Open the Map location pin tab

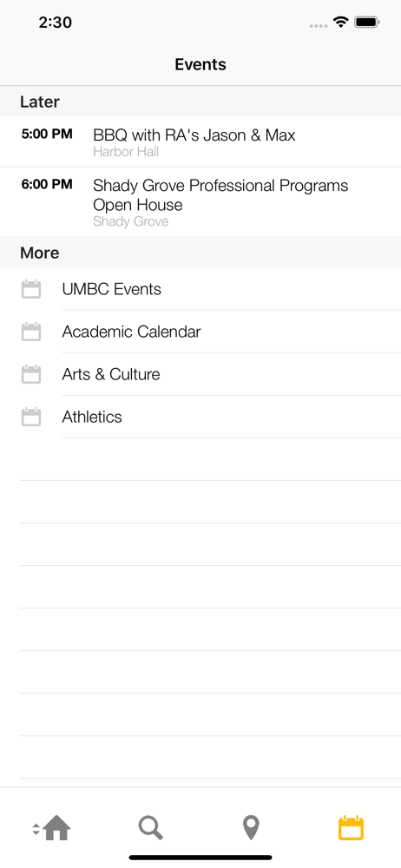(x=251, y=828)
